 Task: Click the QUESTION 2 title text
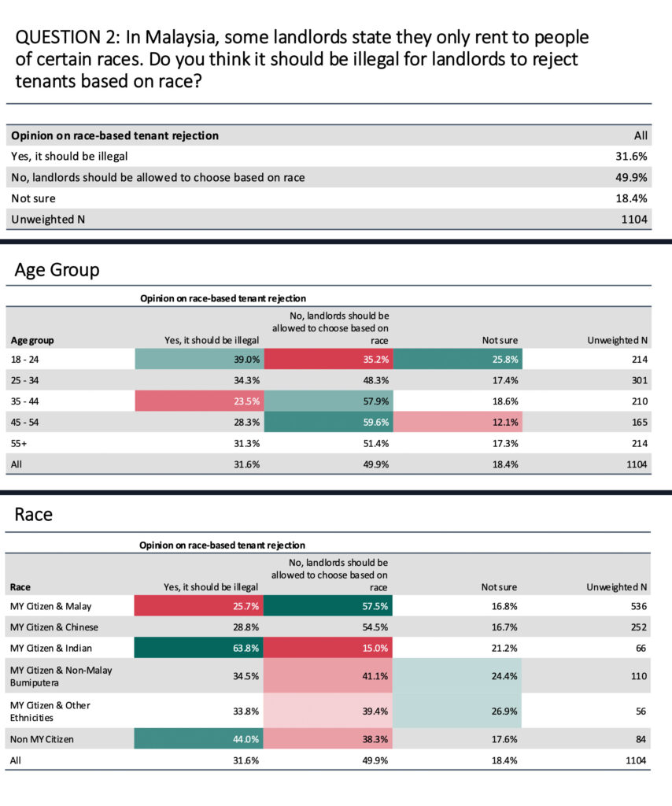302,59
